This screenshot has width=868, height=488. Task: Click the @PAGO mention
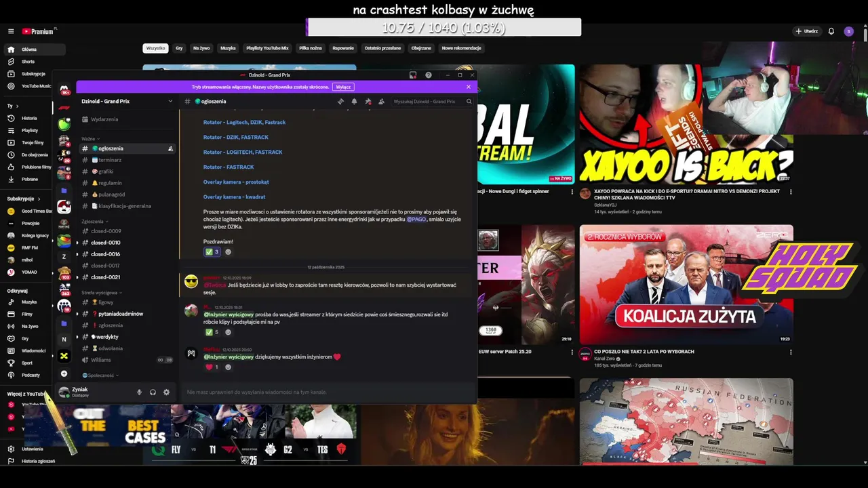[415, 220]
